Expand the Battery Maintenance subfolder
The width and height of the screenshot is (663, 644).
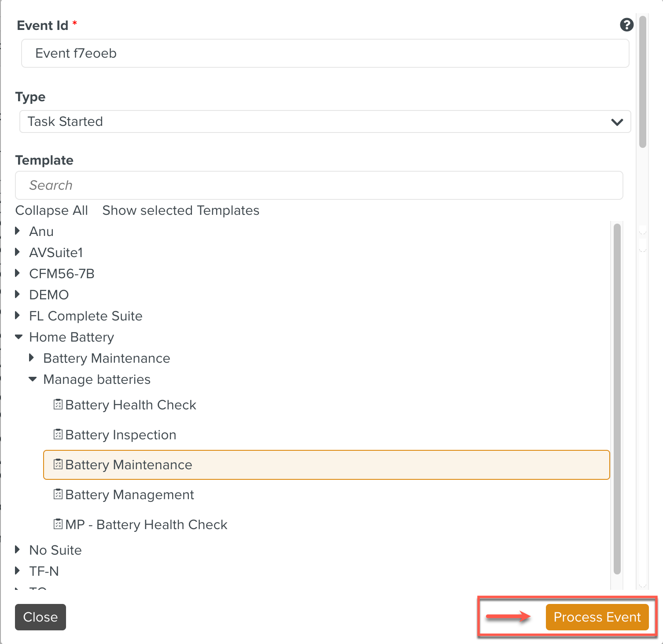[32, 358]
